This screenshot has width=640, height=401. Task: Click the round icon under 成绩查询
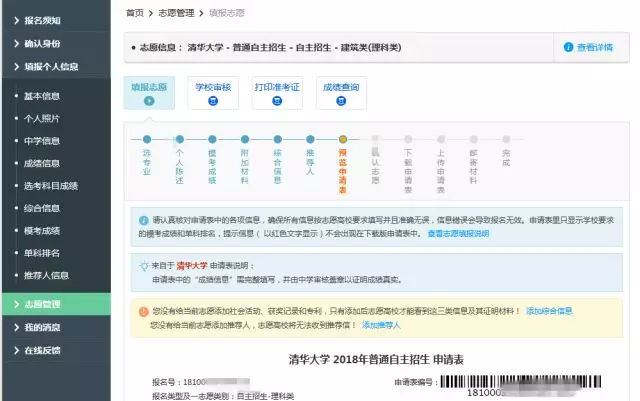point(341,101)
